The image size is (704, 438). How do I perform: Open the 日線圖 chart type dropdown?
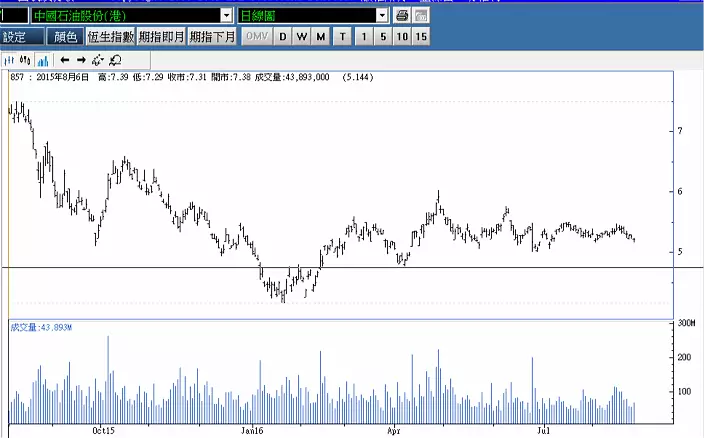tap(382, 16)
